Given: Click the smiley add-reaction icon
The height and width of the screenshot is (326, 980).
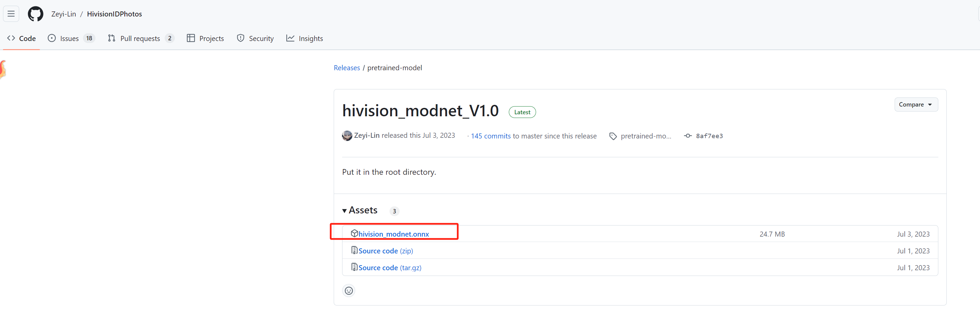Looking at the screenshot, I should click(x=349, y=291).
